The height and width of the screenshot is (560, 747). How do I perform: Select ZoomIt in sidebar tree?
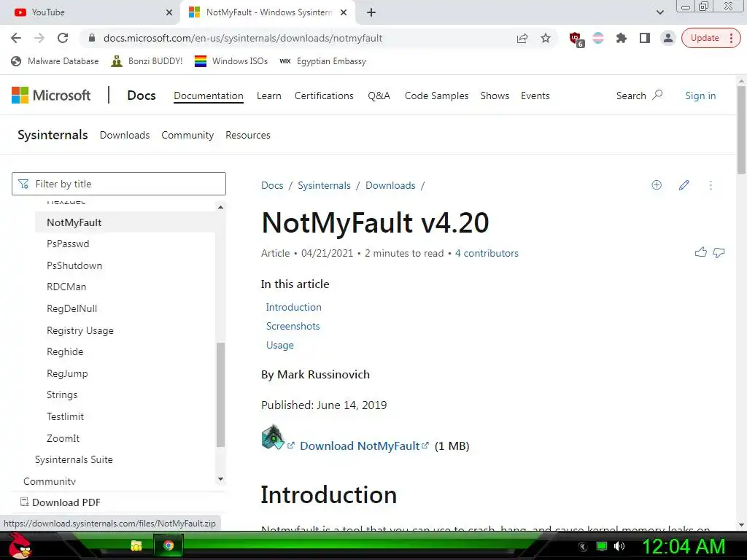click(63, 438)
